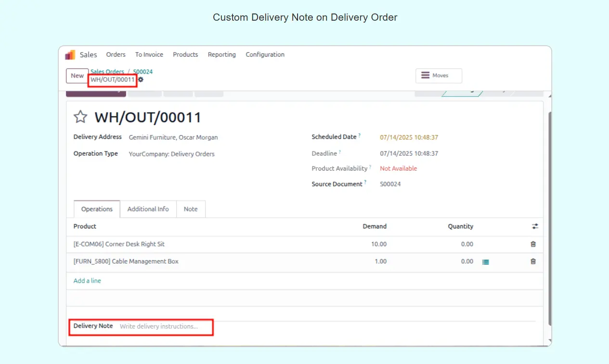609x364 pixels.
Task: Follow the S00024 breadcrumb link
Action: coord(143,72)
